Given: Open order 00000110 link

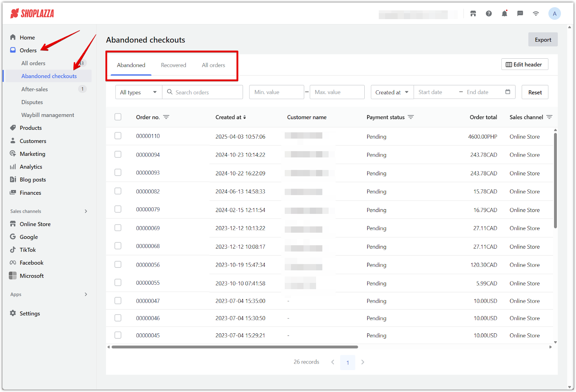Looking at the screenshot, I should pos(148,136).
